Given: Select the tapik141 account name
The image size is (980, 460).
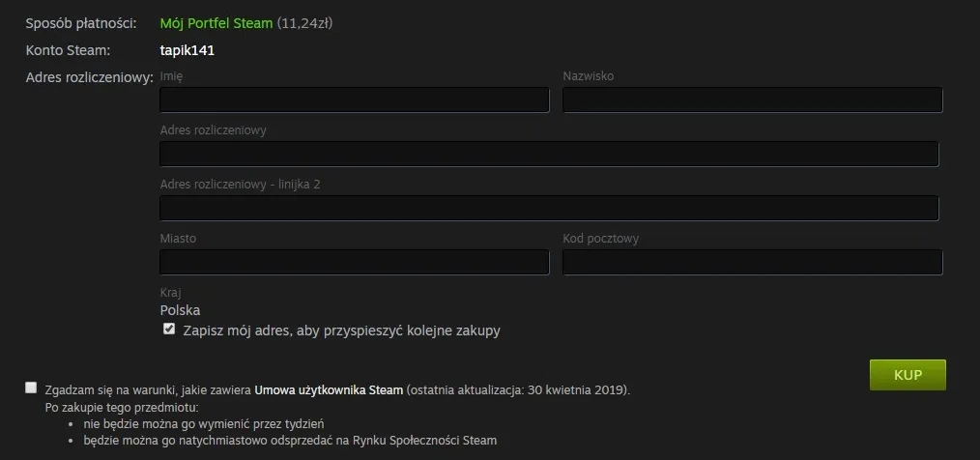Looking at the screenshot, I should pyautogui.click(x=187, y=50).
